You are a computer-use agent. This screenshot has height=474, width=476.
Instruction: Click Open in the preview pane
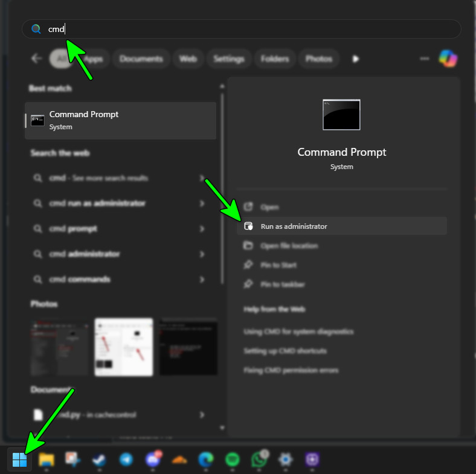pos(341,207)
